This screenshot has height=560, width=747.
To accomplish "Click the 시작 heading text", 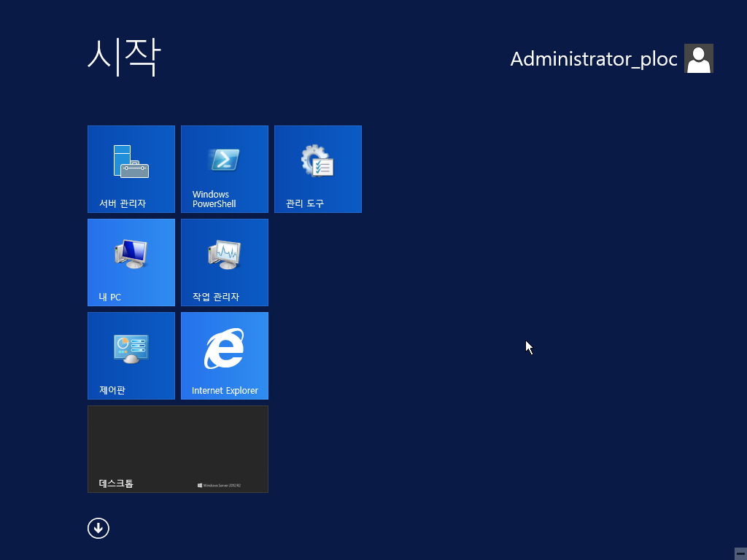I will click(x=124, y=57).
